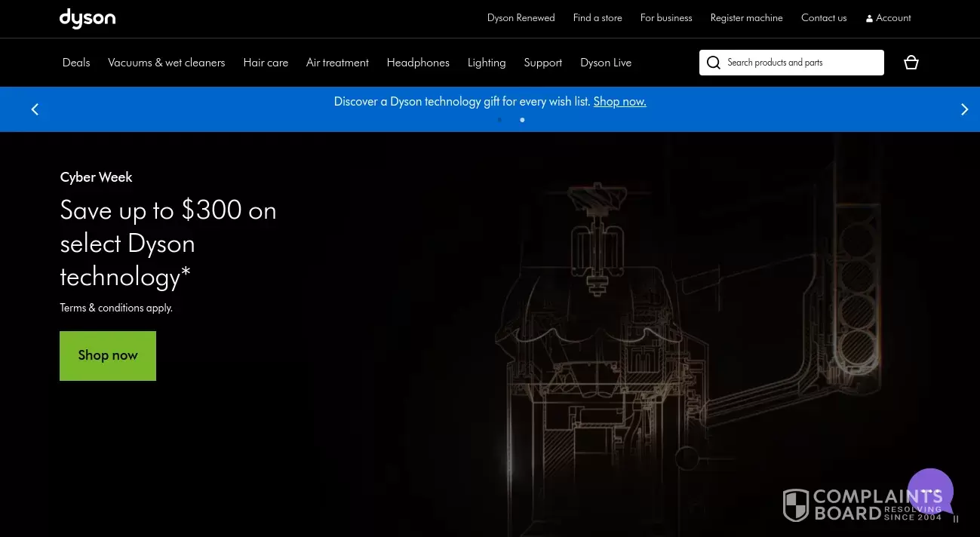This screenshot has height=537, width=980.
Task: Open the shopping basket icon
Action: click(911, 63)
